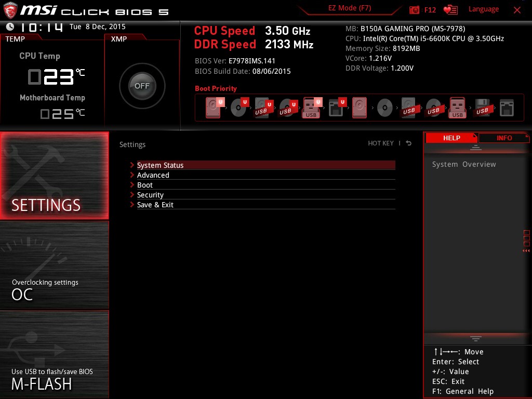Click the MB: B150A GAMING PRO text
Screen dimensions: 532x399
pyautogui.click(x=405, y=29)
